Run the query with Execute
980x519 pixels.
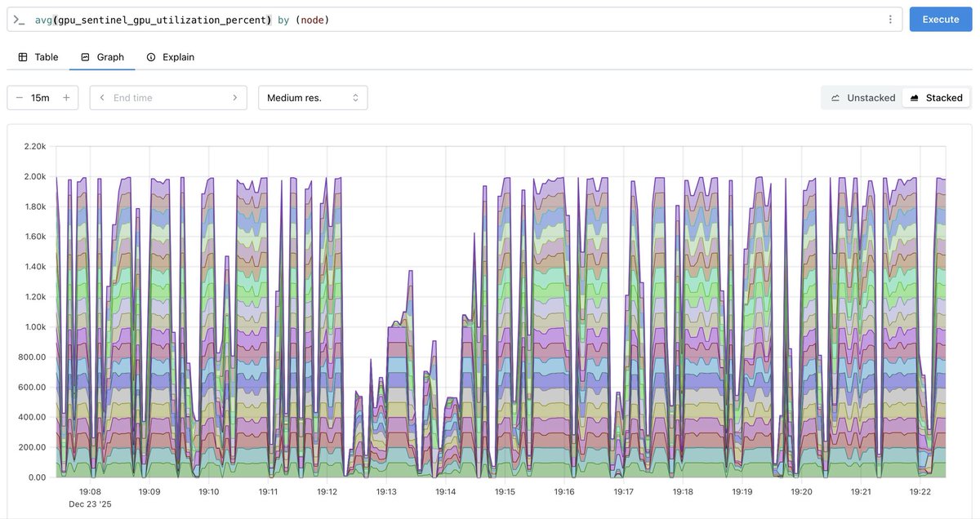click(941, 20)
